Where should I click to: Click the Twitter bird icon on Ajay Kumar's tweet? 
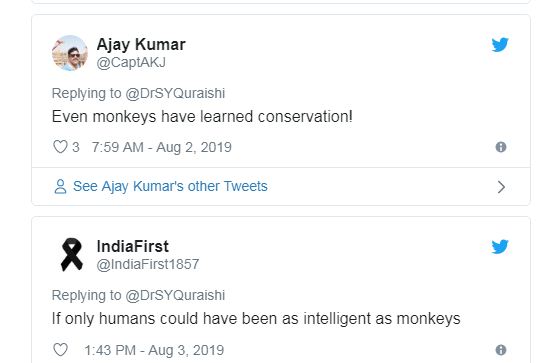pos(500,45)
